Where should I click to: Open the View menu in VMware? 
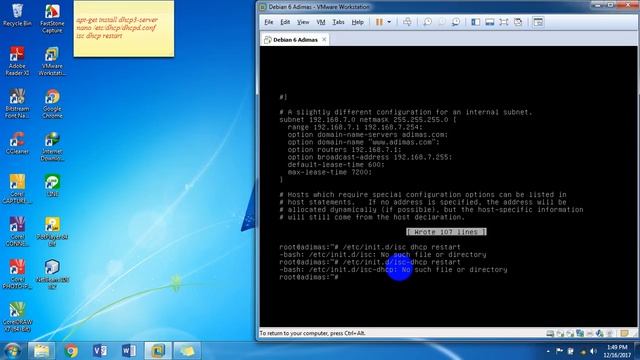pyautogui.click(x=303, y=22)
